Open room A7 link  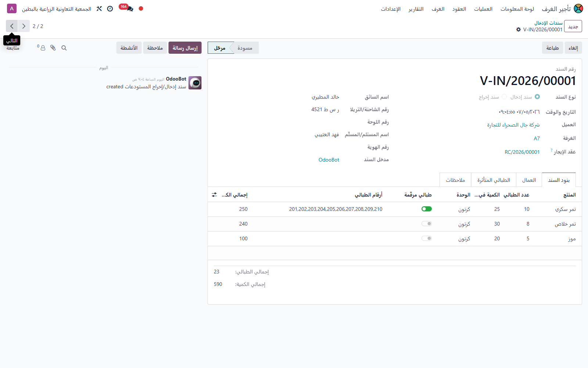click(537, 138)
